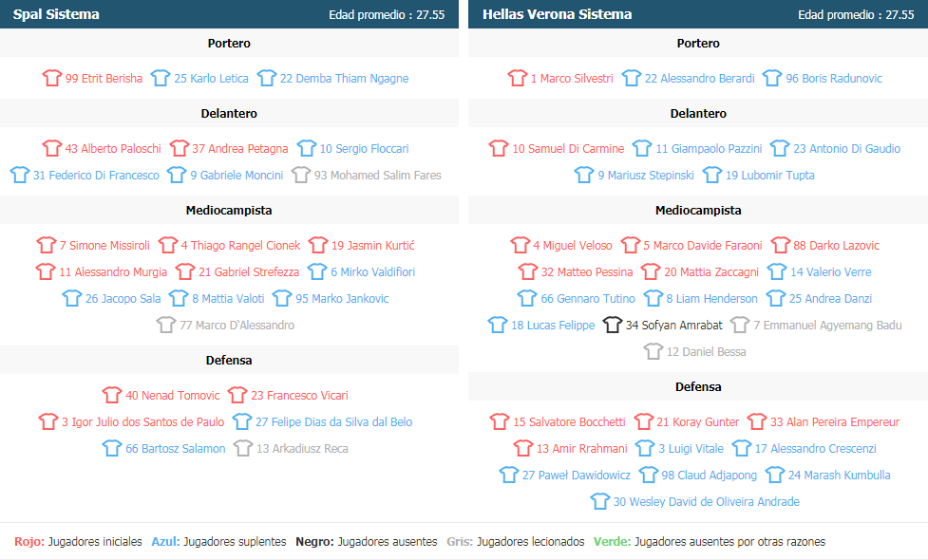Click the grey jersey icon next to Daniel Bessa
This screenshot has width=928, height=560.
[x=653, y=351]
